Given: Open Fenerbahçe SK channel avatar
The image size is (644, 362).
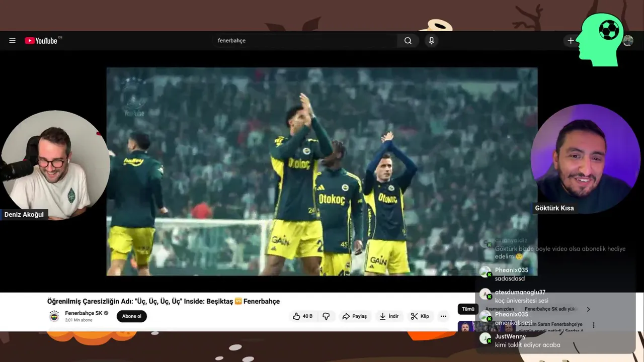Looking at the screenshot, I should tap(54, 316).
